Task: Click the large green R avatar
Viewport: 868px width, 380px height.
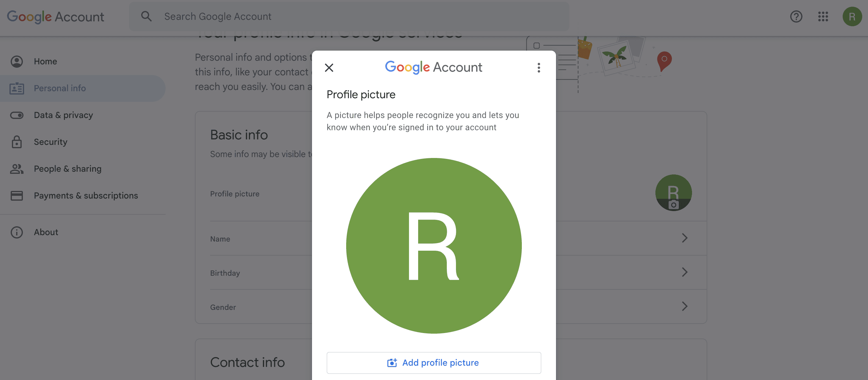Action: pos(434,246)
